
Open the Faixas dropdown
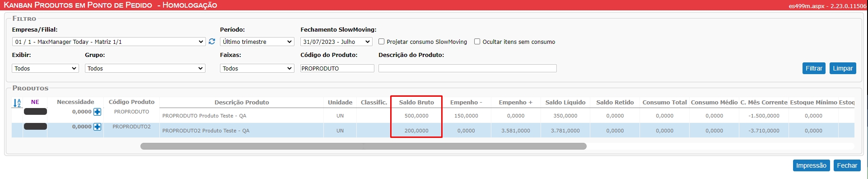(x=257, y=68)
